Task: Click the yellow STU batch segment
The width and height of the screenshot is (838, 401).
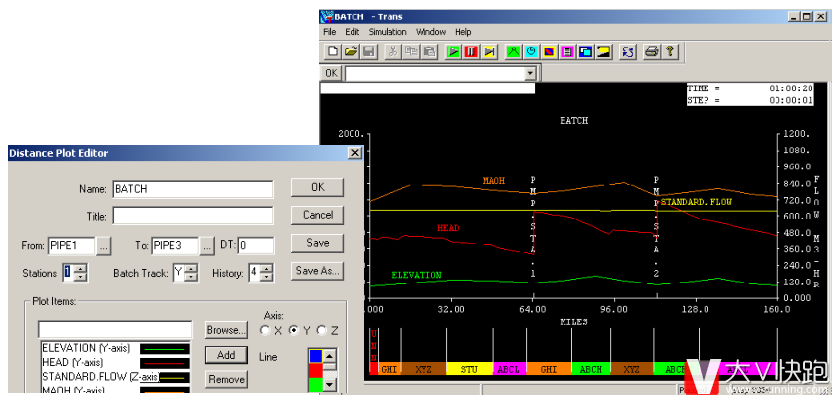Action: click(x=469, y=369)
